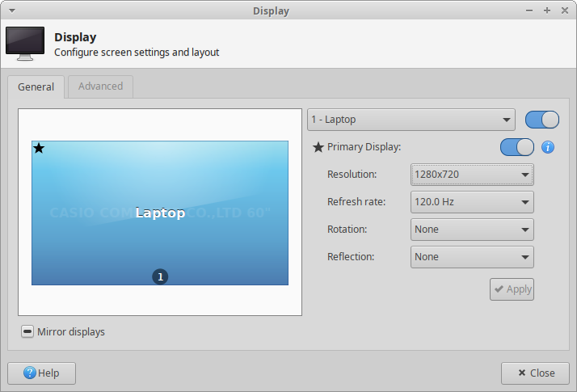
Task: Select the Laptop display preview thumbnail
Action: 160,213
